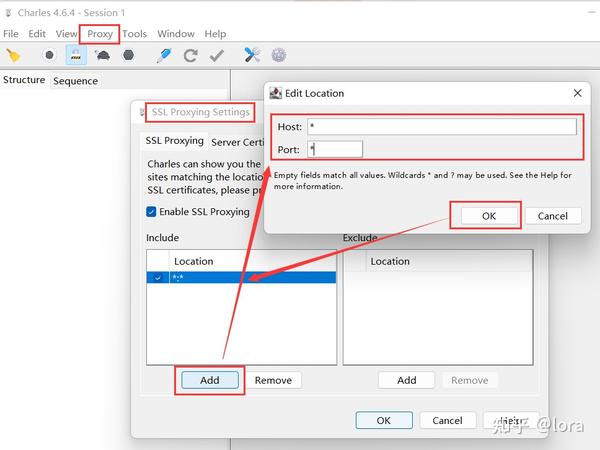Open the Settings gear icon

tap(279, 55)
